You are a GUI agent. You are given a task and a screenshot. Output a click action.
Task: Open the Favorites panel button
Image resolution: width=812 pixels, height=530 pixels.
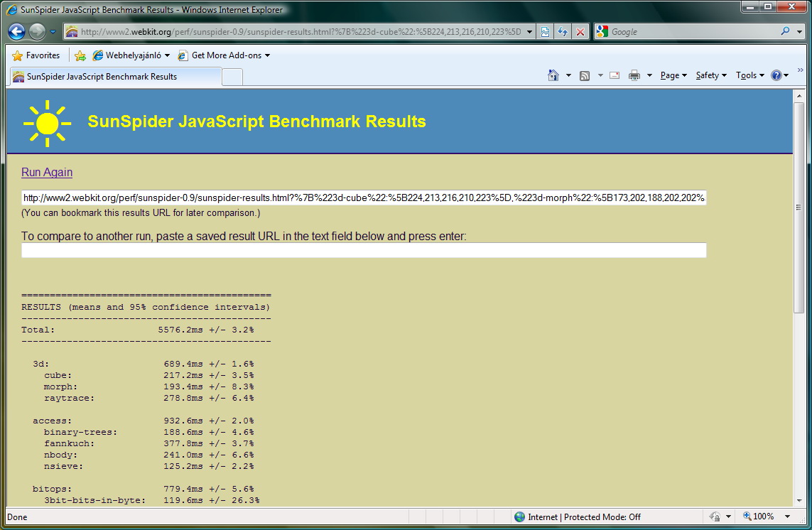pos(36,55)
